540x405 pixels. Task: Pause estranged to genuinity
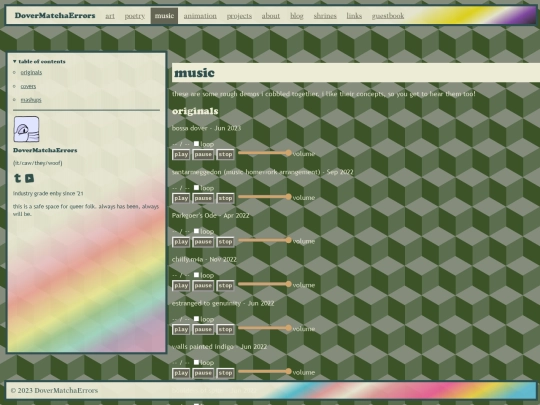tap(203, 330)
